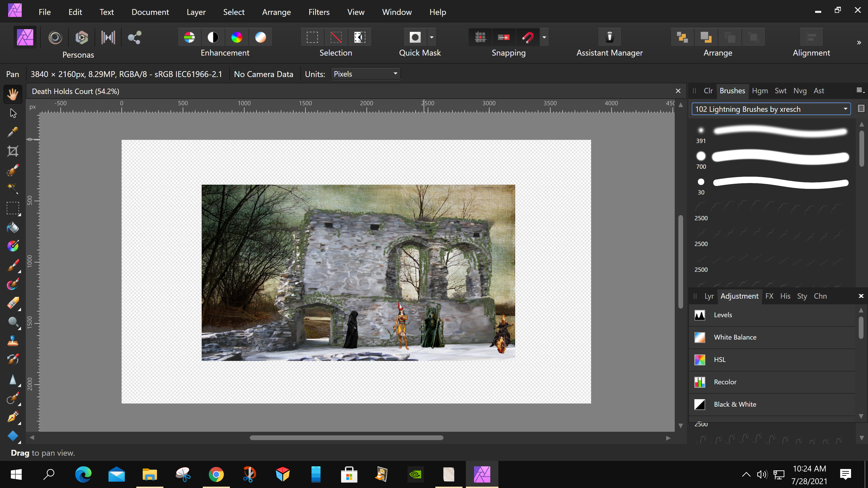Select the Sharpen/Blur cone tool
This screenshot has height=488, width=868.
[x=13, y=380]
